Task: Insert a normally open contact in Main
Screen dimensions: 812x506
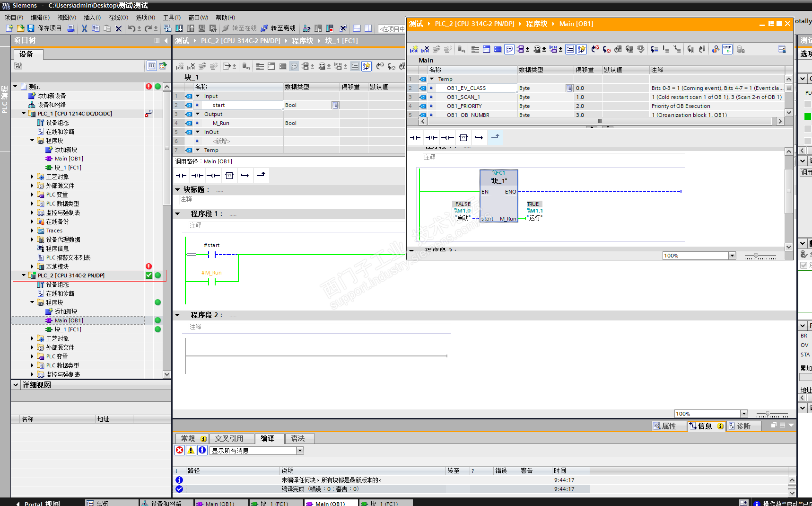Action: pyautogui.click(x=415, y=138)
